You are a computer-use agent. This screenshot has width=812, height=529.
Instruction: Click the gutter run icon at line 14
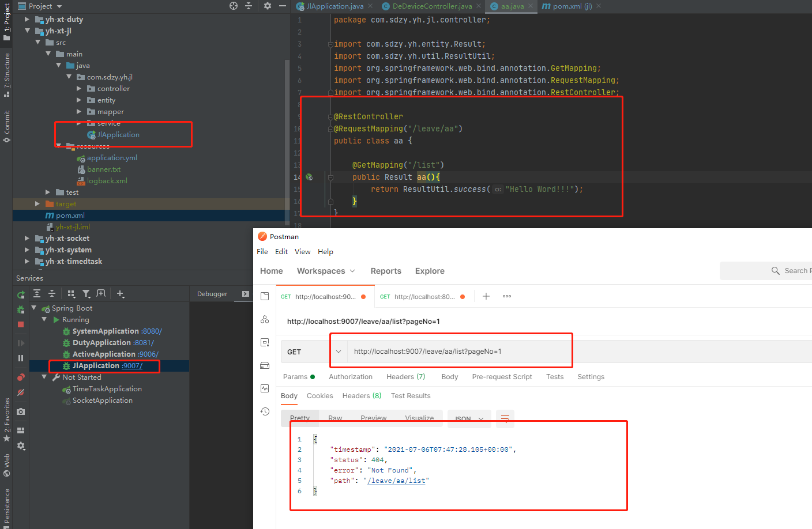(x=309, y=177)
